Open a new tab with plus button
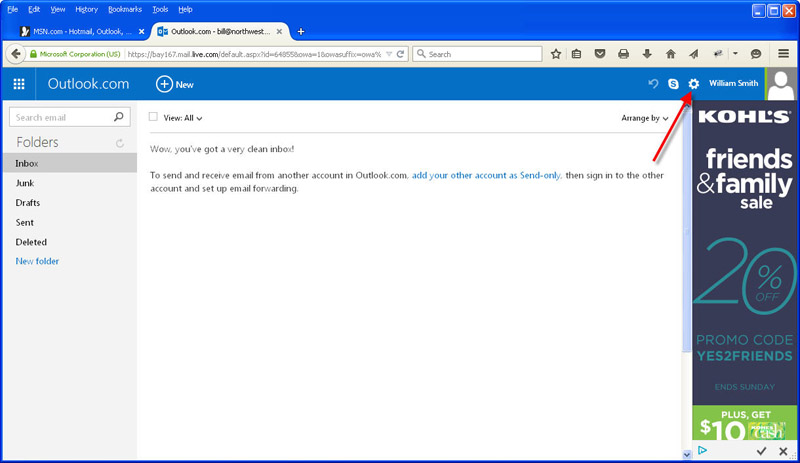 (301, 32)
